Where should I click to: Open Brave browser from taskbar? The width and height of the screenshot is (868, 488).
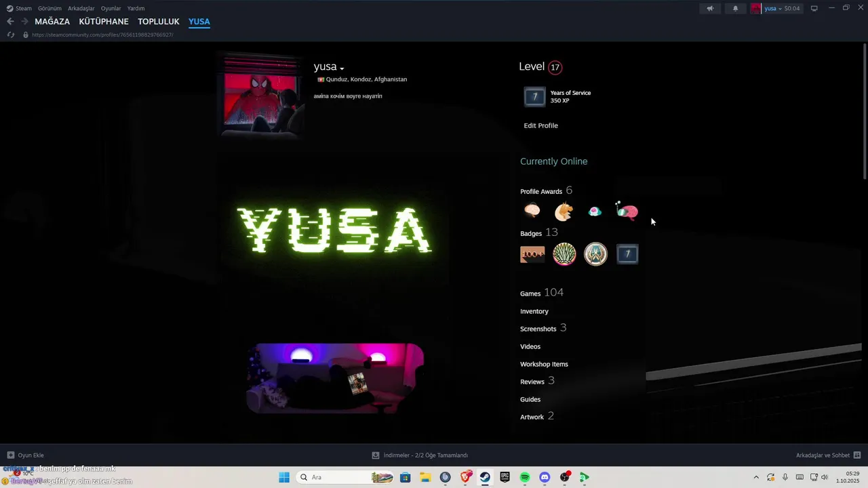pyautogui.click(x=466, y=477)
